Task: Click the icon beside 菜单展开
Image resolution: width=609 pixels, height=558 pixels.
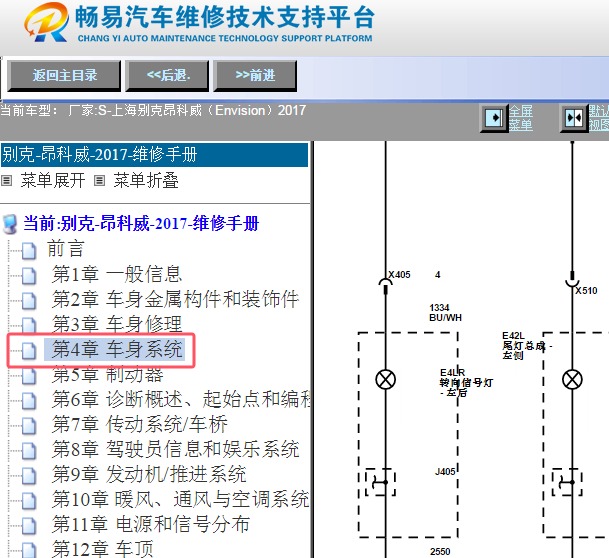Action: point(7,181)
